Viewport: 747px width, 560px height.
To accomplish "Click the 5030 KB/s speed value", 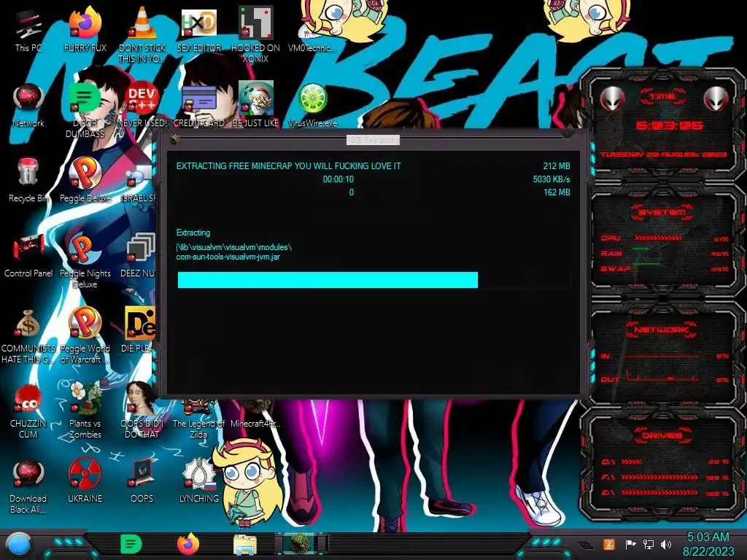I will 551,179.
